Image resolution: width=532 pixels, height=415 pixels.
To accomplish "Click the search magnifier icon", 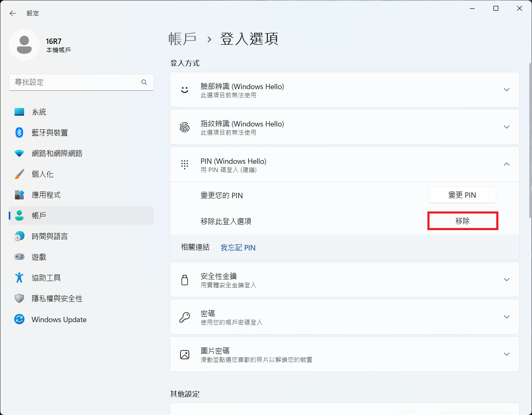I will click(x=144, y=82).
